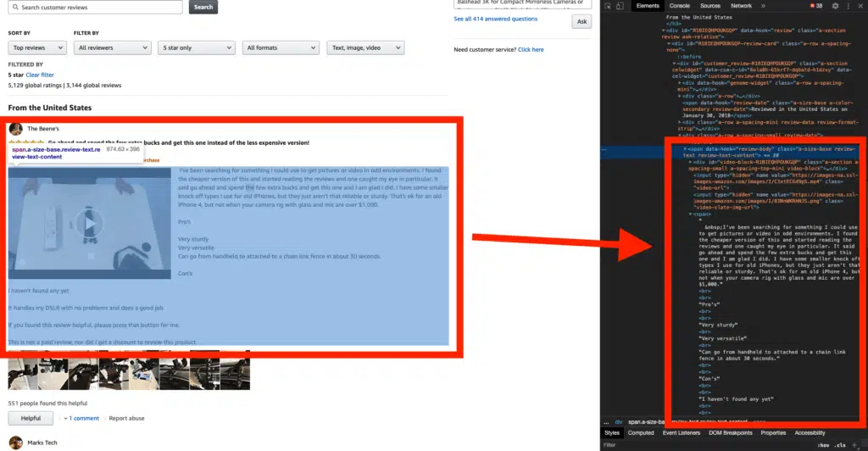Open the Top reviews sort dropdown
Viewport: 868px width, 451px height.
click(x=37, y=48)
